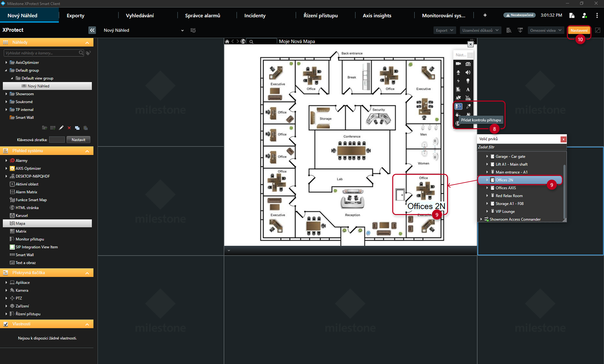Add an alarm element from the toolbox
Viewport: 604px width, 364px height.
[468, 98]
